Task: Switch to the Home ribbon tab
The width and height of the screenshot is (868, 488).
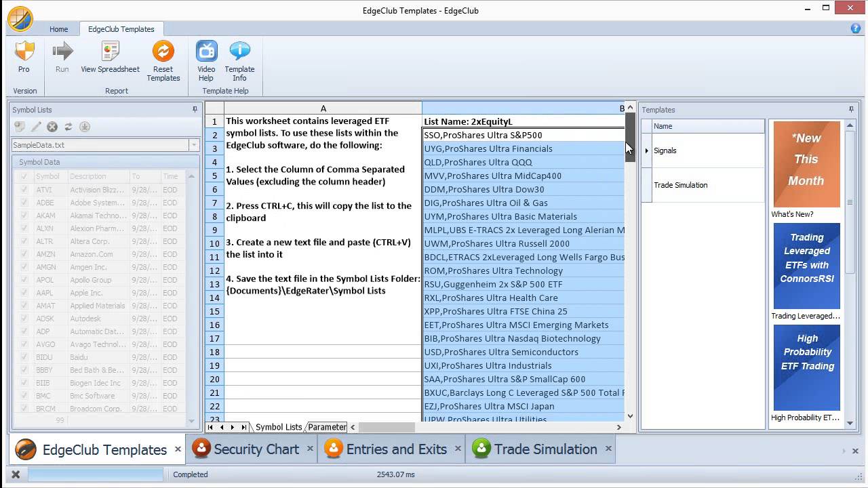Action: click(59, 29)
